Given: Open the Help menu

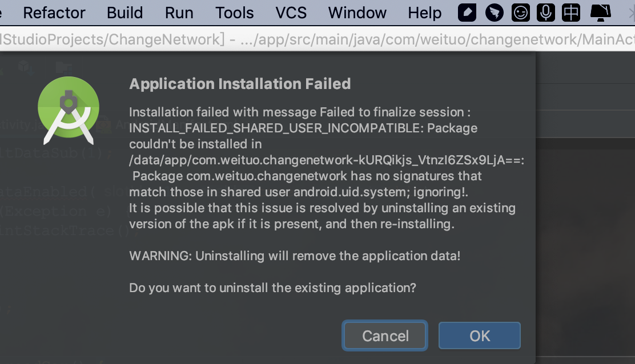Looking at the screenshot, I should 424,13.
